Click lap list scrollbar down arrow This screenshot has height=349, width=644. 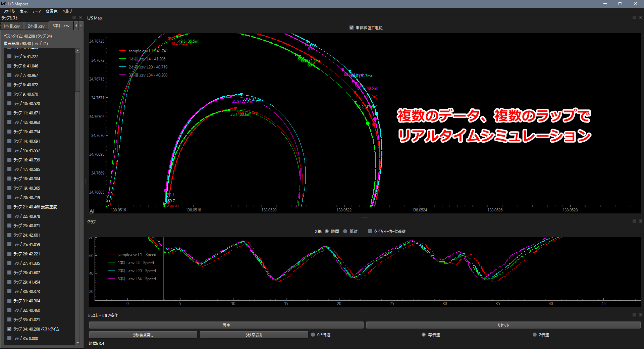77,343
